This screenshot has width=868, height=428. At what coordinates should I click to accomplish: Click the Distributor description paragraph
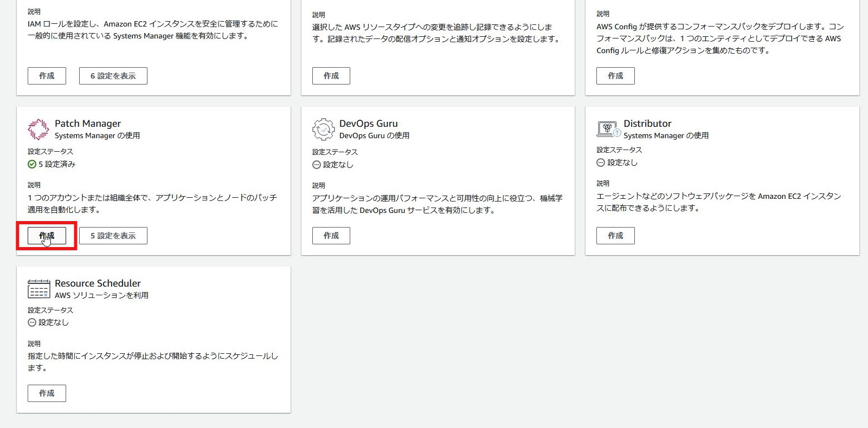click(x=719, y=202)
